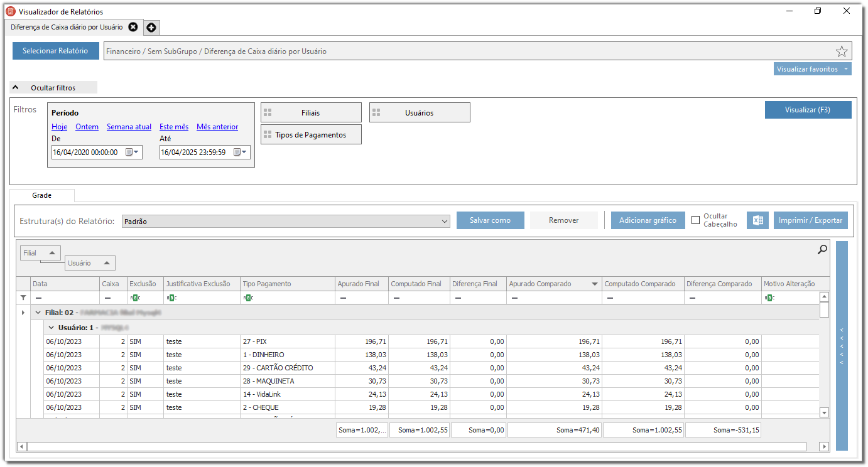Viewport: 868px width, 467px height.
Task: Collapse filters with Ocultar filtros
Action: [53, 88]
